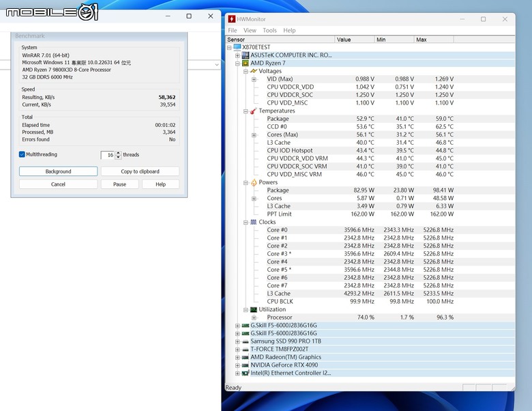Cancel the WinRAR benchmark

(x=59, y=184)
